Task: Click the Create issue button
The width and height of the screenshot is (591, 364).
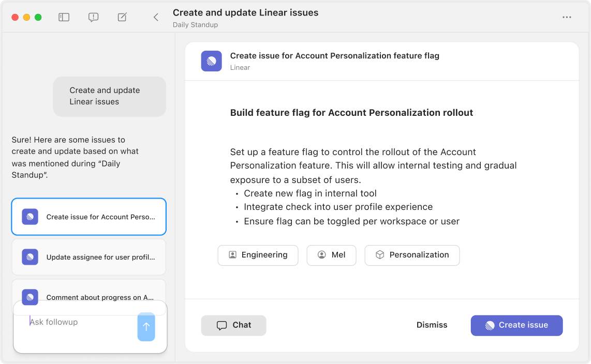Action: 516,325
